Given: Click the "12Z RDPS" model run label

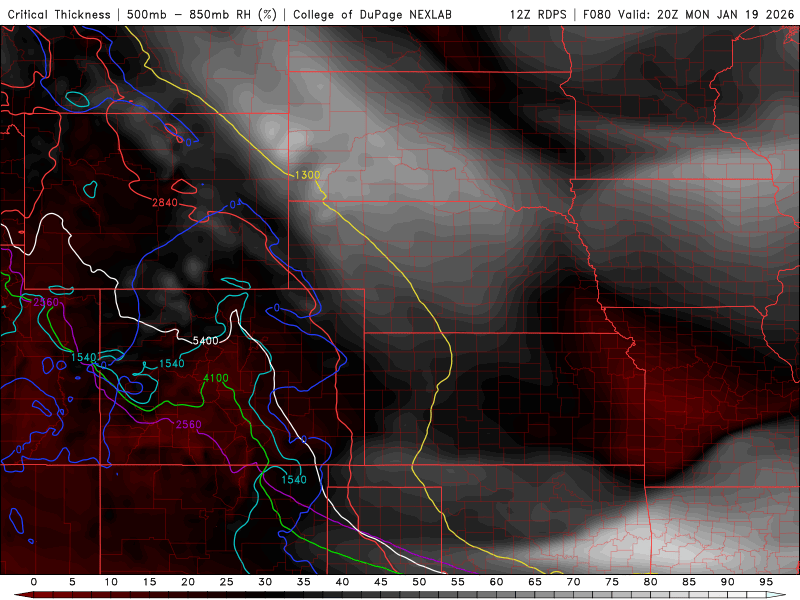Looking at the screenshot, I should pos(538,14).
